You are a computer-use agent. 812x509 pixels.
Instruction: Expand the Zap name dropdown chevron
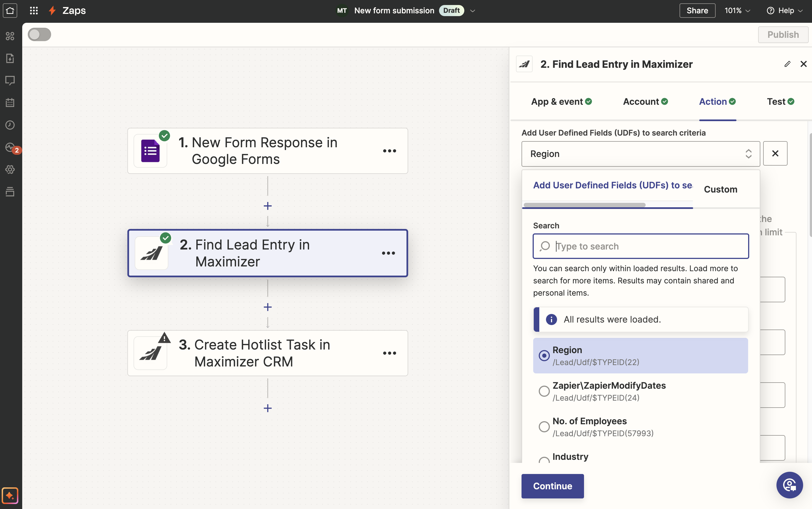473,11
